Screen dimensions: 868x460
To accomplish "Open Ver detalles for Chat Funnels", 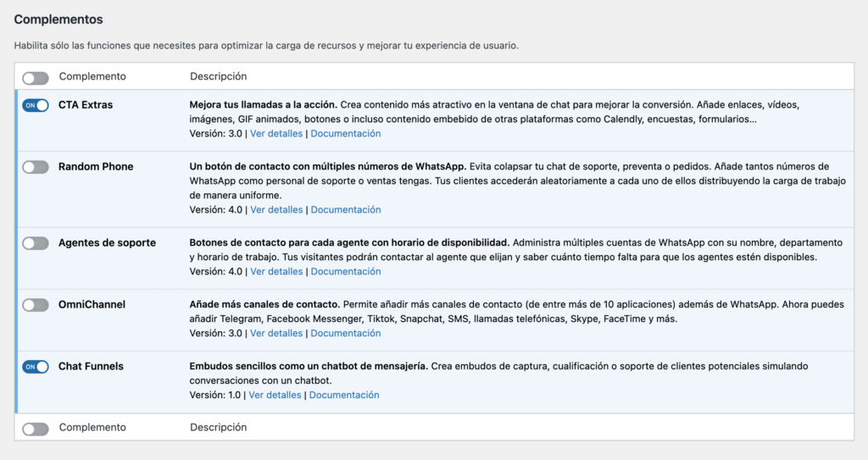I will (x=275, y=396).
